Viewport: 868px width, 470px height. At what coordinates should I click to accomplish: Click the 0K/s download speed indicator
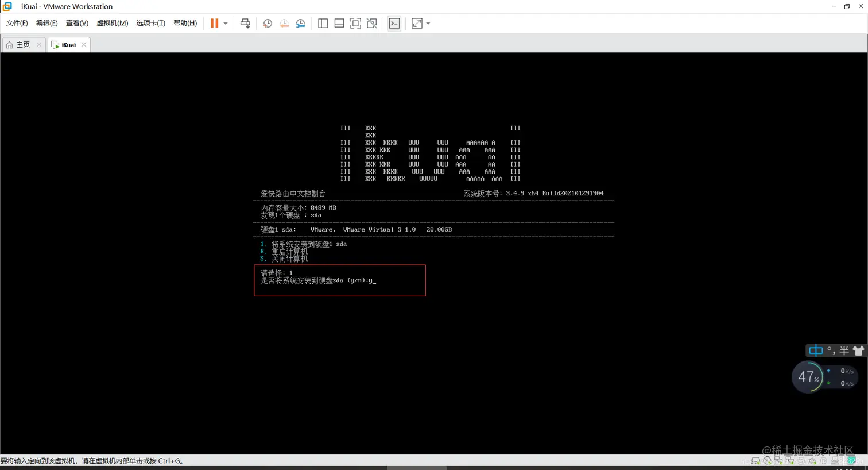pos(842,383)
